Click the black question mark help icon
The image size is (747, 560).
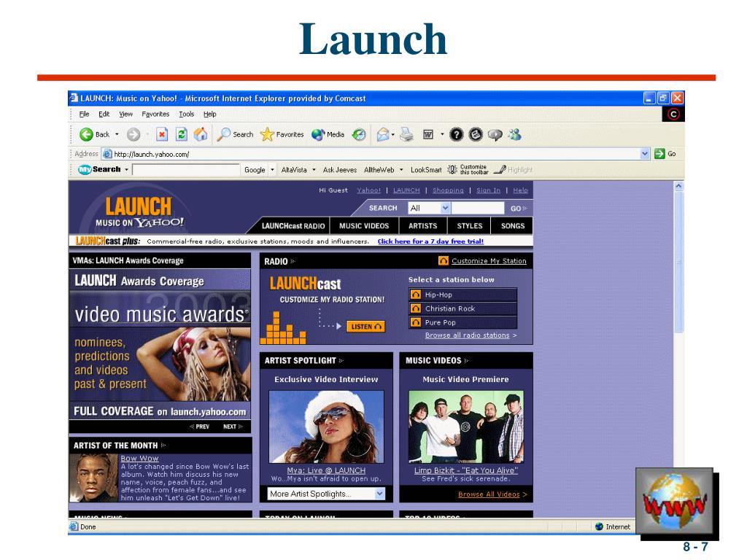coord(456,135)
